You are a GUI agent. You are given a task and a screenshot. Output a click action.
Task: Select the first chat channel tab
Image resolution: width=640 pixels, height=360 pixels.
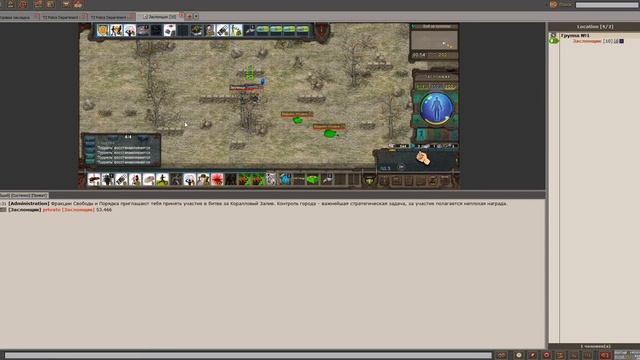pos(4,196)
